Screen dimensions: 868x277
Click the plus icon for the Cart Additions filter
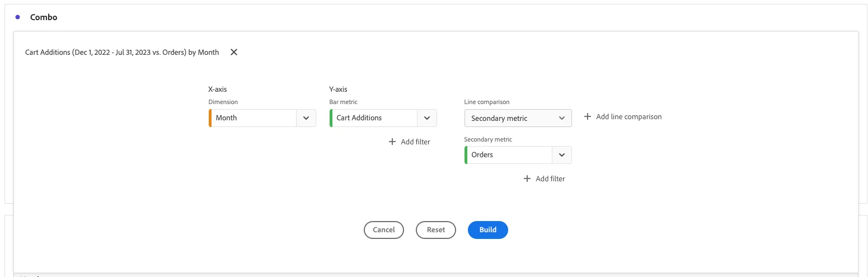coord(392,142)
